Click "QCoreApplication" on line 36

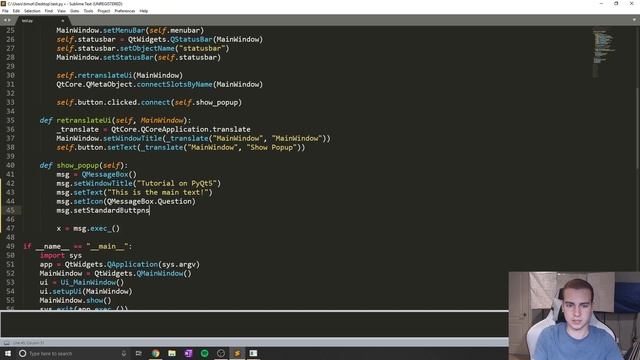click(175, 129)
